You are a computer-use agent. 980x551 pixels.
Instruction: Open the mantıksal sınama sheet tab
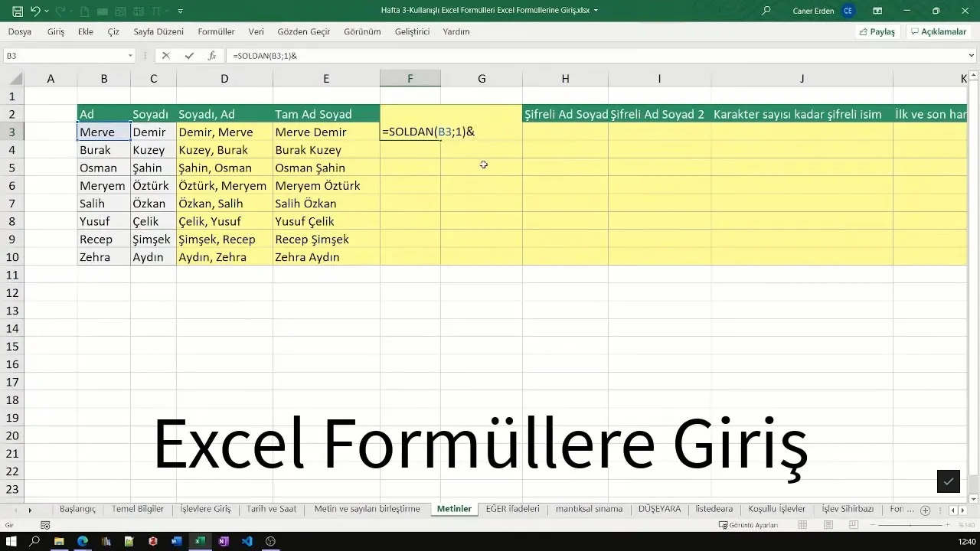(x=589, y=509)
